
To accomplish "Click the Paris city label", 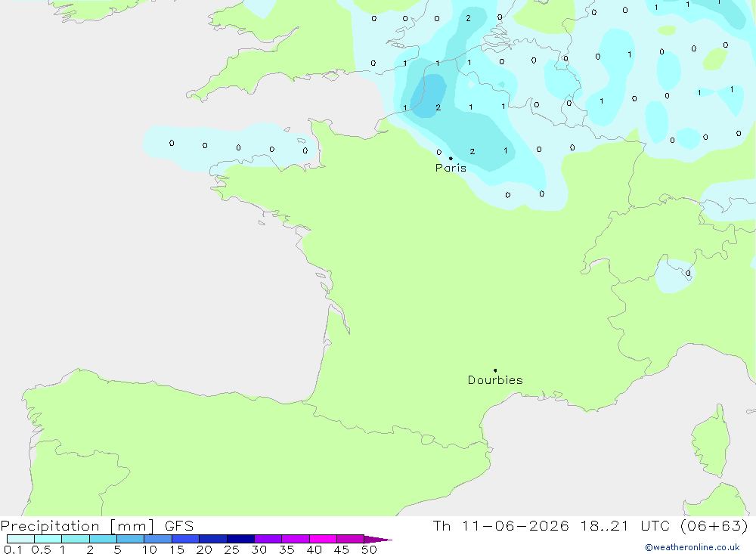I will [451, 168].
